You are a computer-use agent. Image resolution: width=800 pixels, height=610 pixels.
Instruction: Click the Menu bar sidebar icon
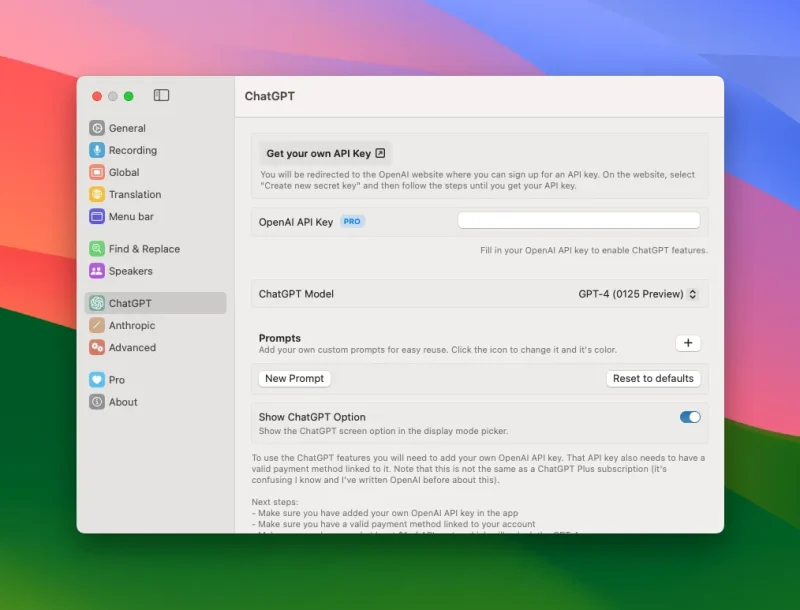click(98, 217)
